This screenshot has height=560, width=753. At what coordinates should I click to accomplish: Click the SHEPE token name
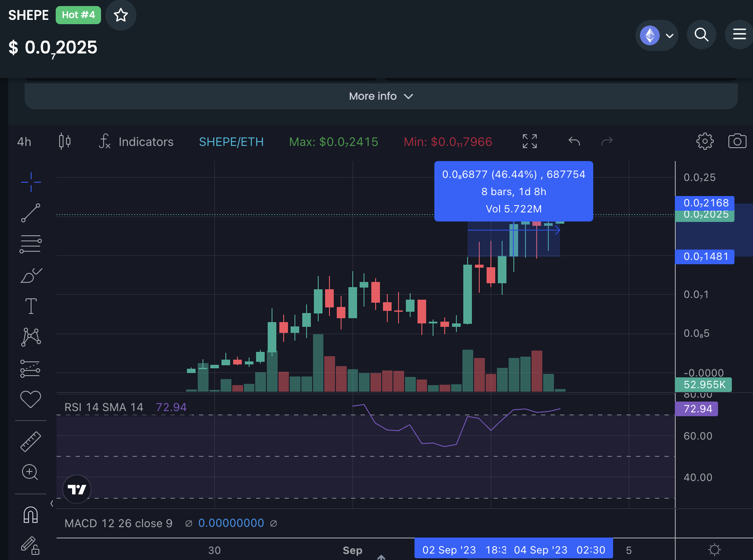[x=28, y=15]
